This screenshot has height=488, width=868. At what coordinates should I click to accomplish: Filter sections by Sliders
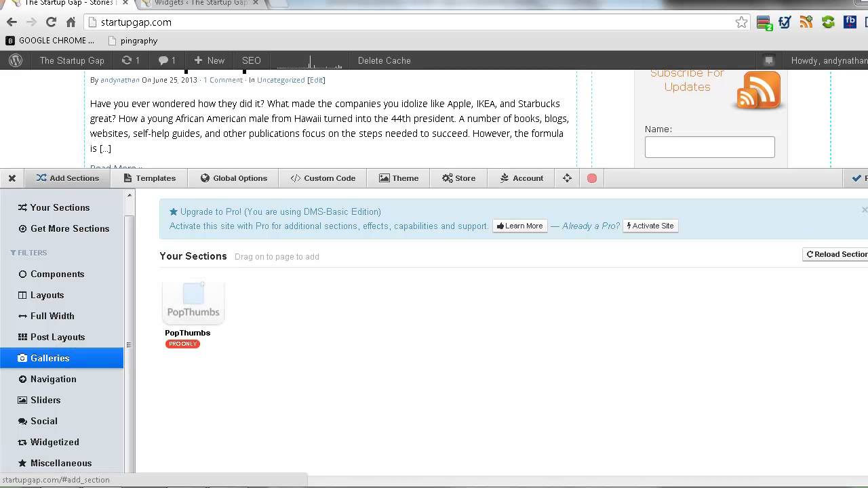[x=62, y=400]
